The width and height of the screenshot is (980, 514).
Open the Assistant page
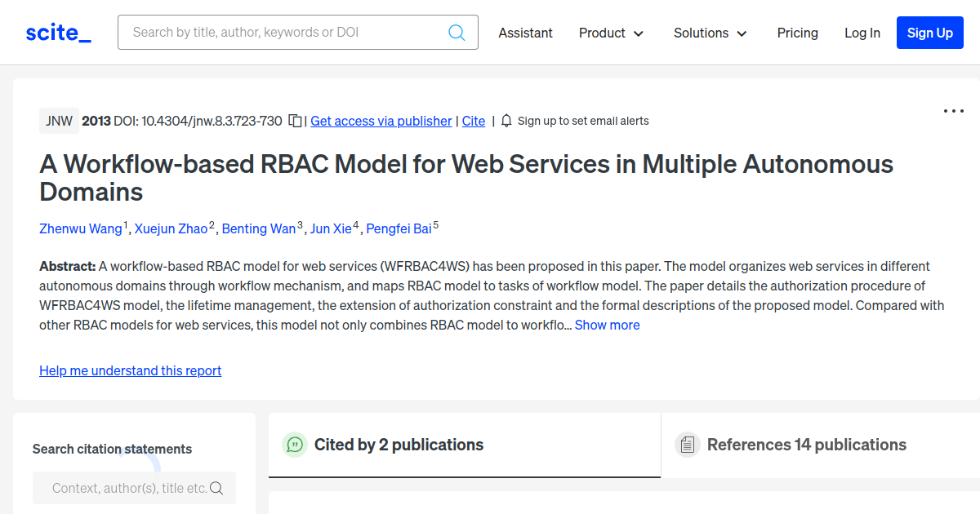click(525, 33)
